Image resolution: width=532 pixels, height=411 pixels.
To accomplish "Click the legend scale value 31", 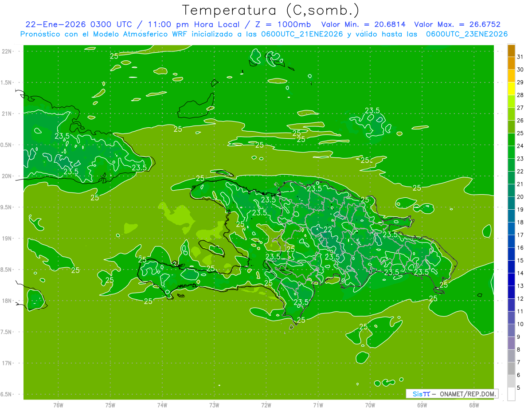I will point(520,57).
